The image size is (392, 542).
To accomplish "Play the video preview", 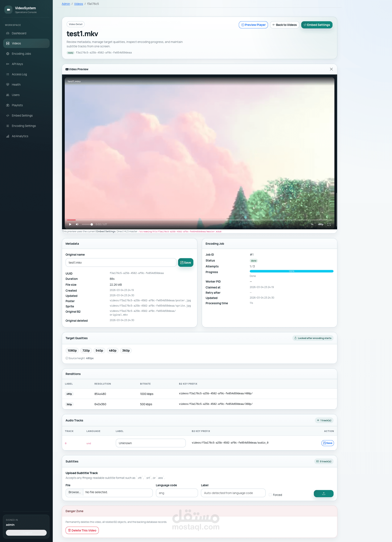I will (70, 225).
